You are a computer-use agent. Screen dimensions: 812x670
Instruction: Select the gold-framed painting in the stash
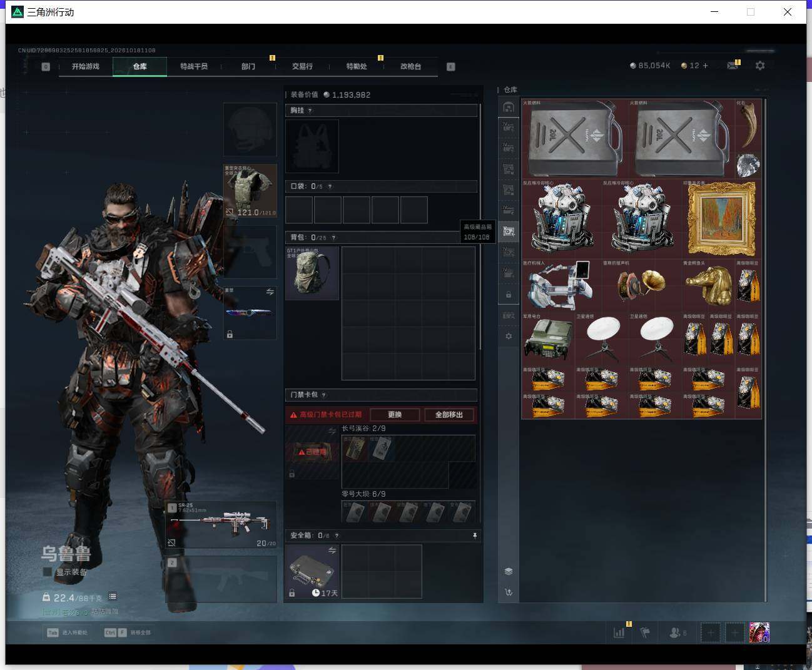[x=722, y=219]
